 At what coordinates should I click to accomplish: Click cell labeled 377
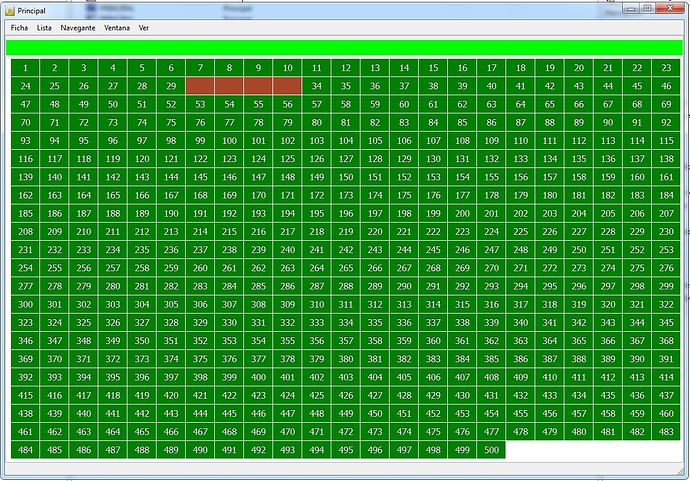[258, 359]
